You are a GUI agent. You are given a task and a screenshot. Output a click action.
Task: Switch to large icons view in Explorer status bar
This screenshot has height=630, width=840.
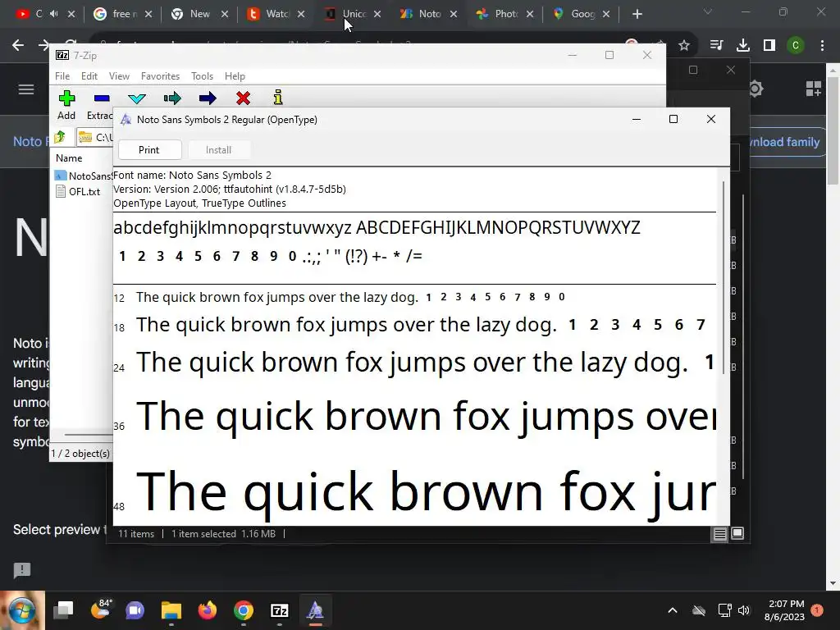coord(737,533)
